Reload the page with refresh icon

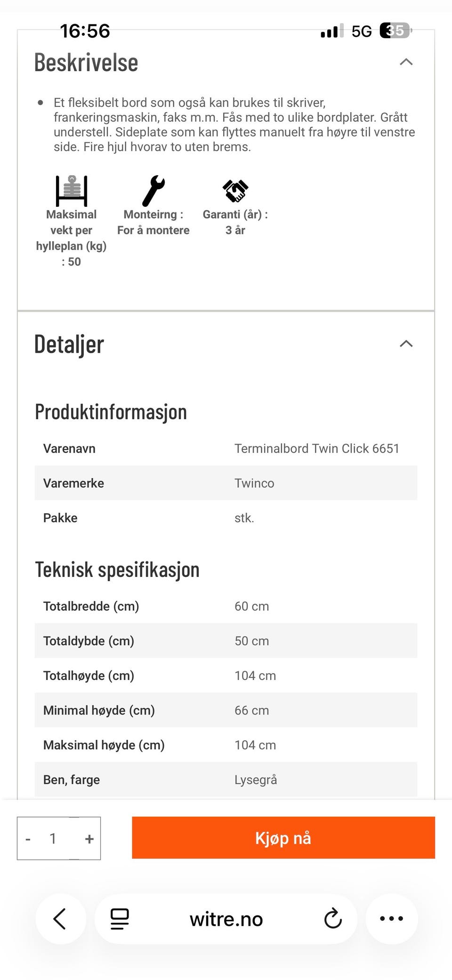click(x=333, y=918)
